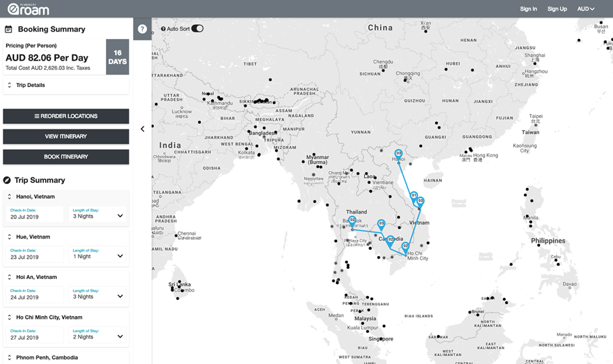Select the Bangkok map pin

point(352,222)
